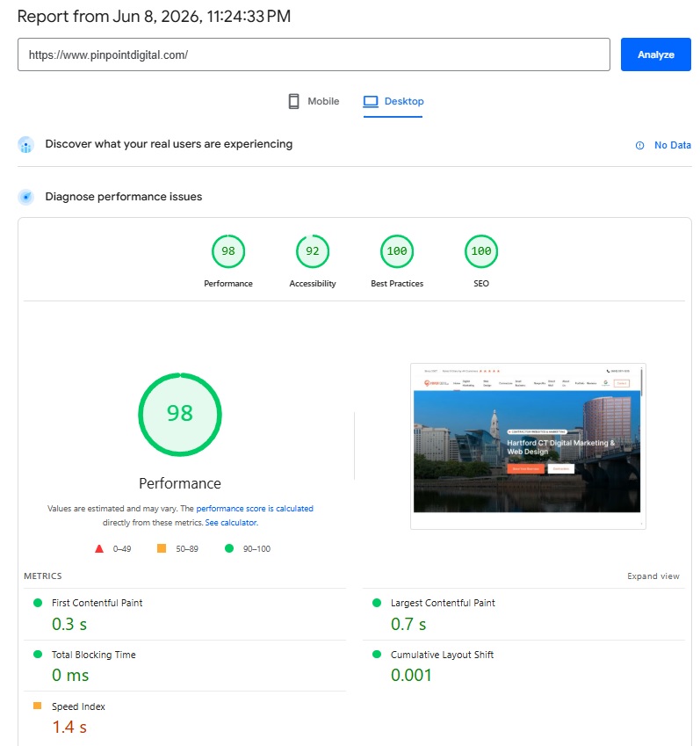The height and width of the screenshot is (746, 700).
Task: Click First Contentful Paint green indicator
Action: coord(38,603)
